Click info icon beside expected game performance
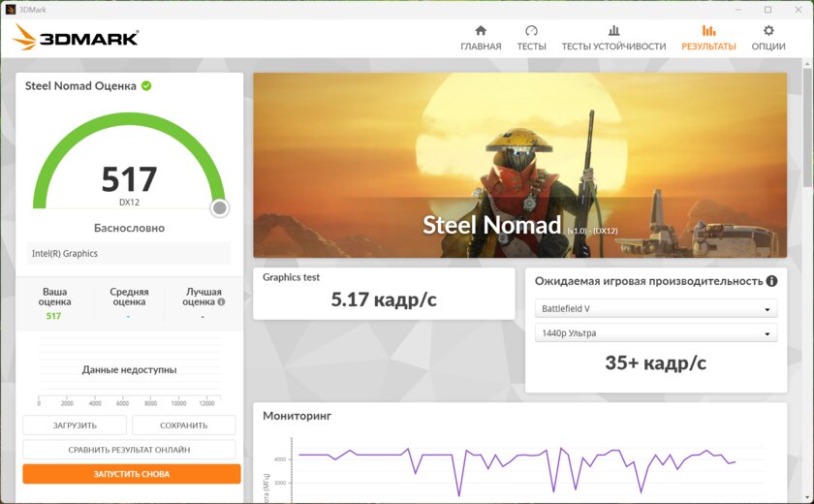The height and width of the screenshot is (504, 814). coord(771,281)
